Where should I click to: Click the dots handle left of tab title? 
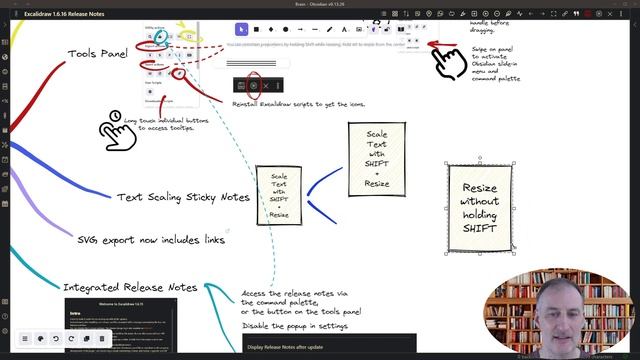click(x=16, y=14)
